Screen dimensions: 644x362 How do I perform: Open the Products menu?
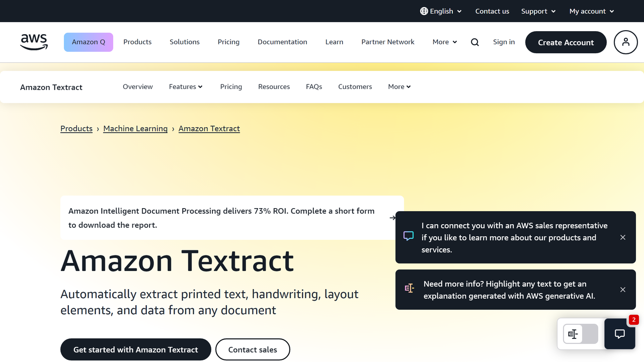[137, 42]
